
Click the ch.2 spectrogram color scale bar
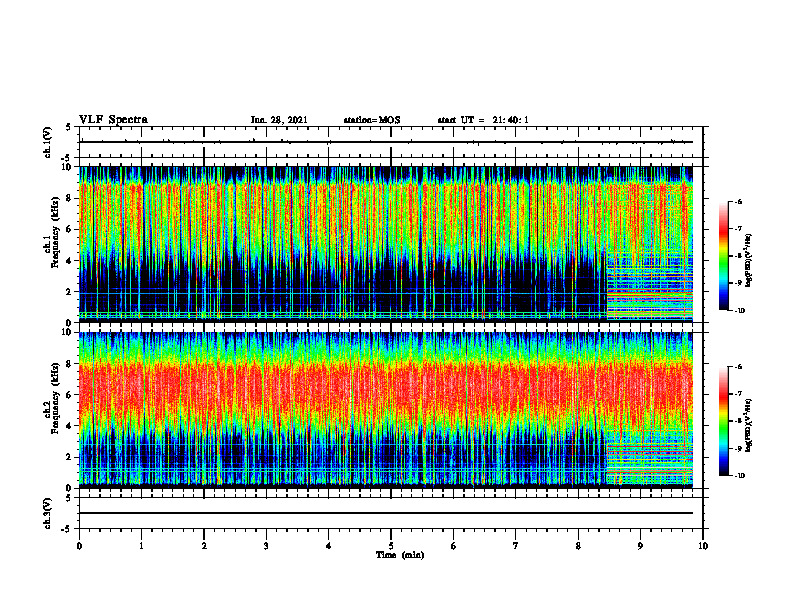tap(723, 421)
